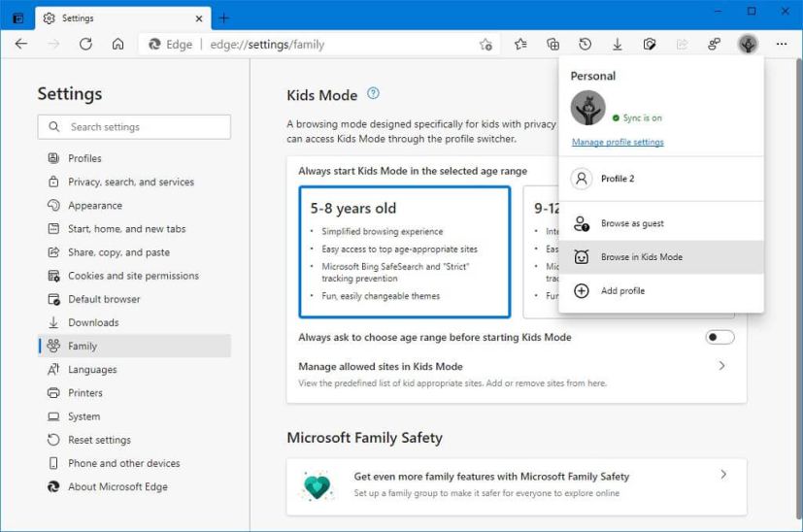Image resolution: width=803 pixels, height=532 pixels.
Task: Click Get even more family features text
Action: [491, 477]
